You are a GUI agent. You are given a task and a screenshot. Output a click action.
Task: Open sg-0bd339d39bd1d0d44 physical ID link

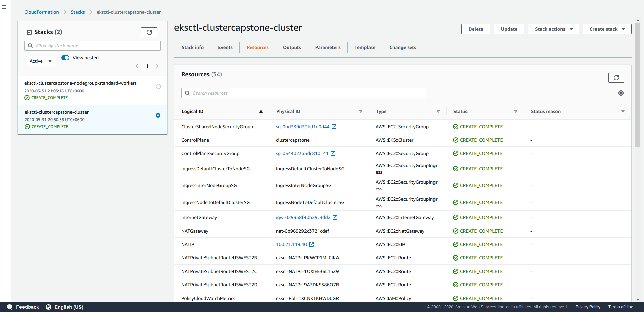click(x=302, y=127)
